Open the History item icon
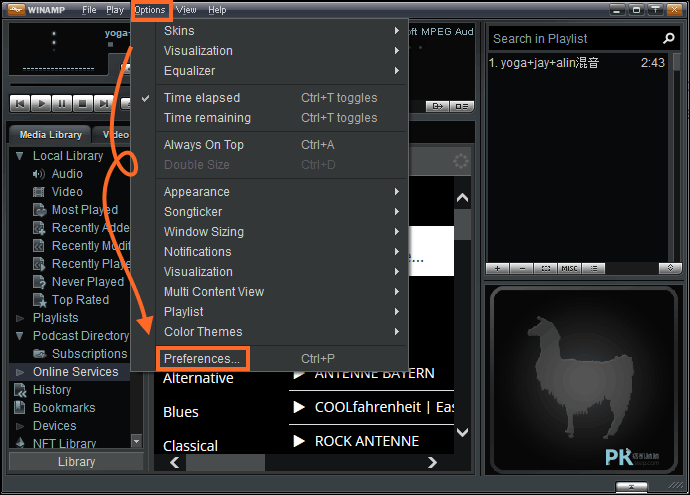Image resolution: width=690 pixels, height=495 pixels. click(x=20, y=390)
